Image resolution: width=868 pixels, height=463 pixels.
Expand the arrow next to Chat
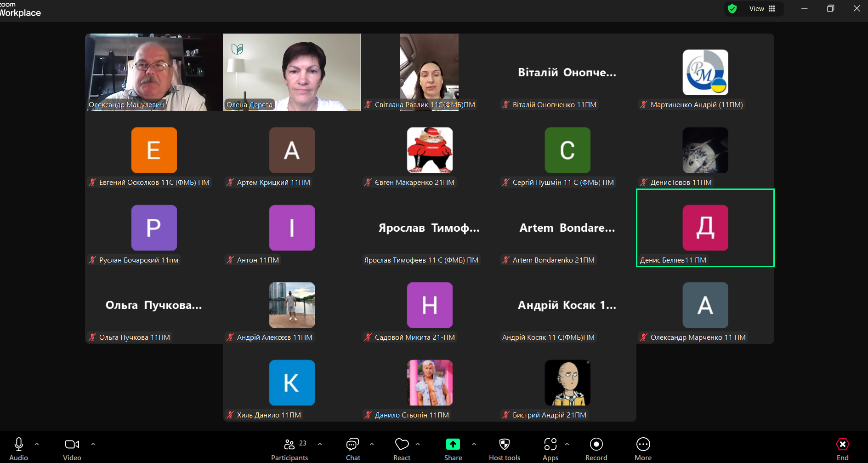pos(372,444)
